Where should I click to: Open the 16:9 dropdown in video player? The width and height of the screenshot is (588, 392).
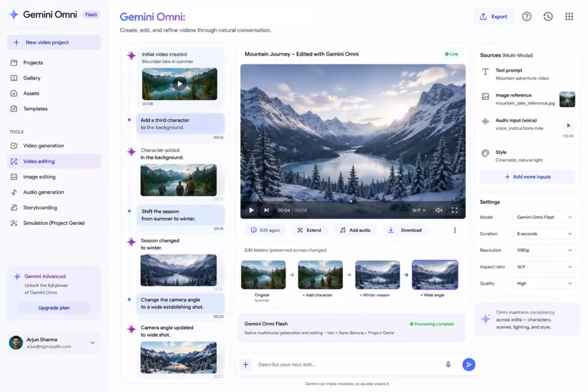pos(419,210)
